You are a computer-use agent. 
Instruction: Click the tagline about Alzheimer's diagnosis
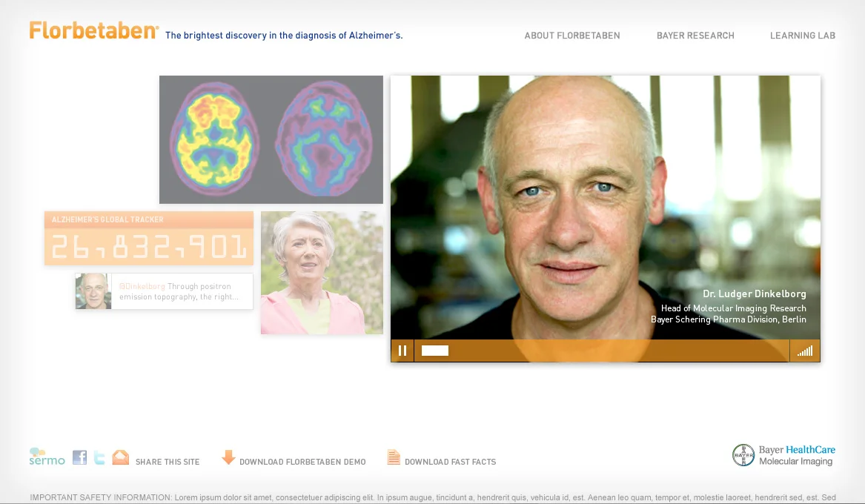[x=284, y=36]
